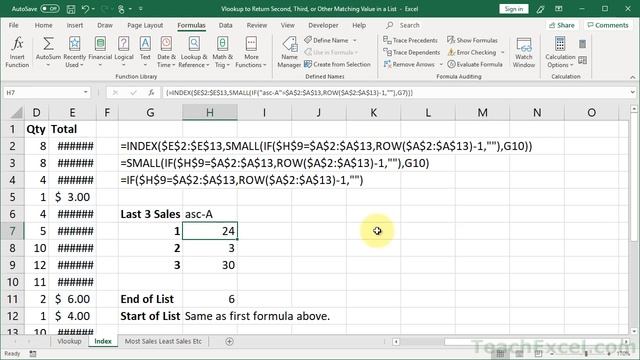Toggle the AutoSave switch
Image resolution: width=640 pixels, height=360 pixels.
50,9
